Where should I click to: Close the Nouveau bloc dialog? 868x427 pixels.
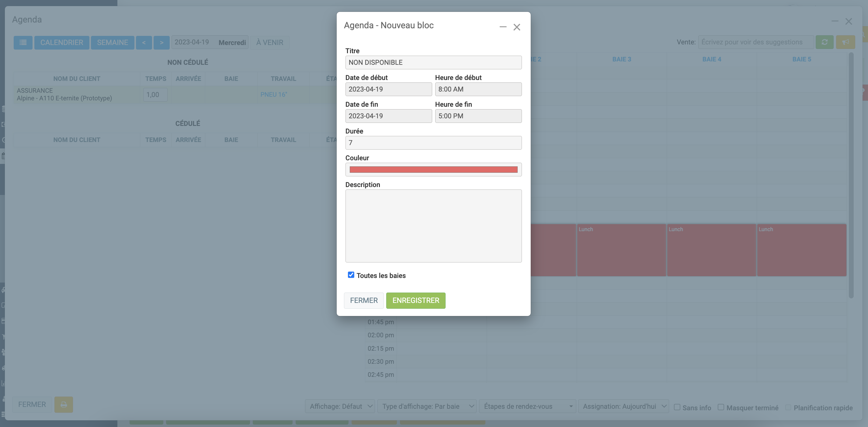pos(516,27)
